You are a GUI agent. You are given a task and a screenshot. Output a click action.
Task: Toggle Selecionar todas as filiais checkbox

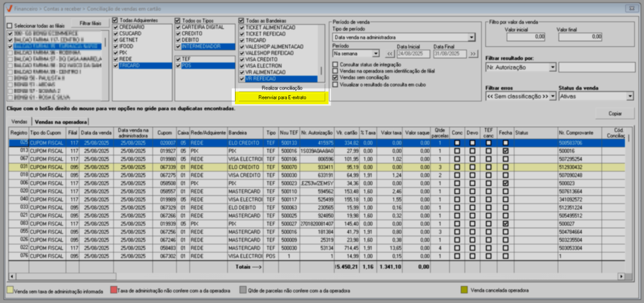tap(10, 26)
